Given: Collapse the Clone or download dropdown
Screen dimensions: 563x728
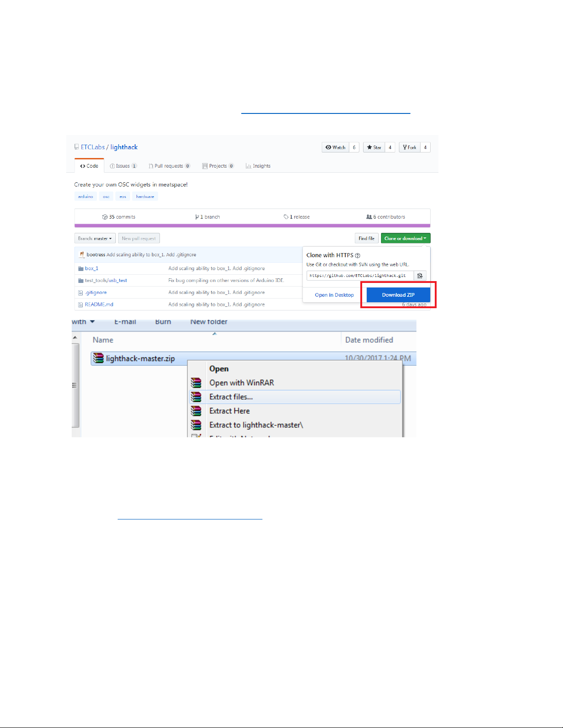Looking at the screenshot, I should point(405,238).
